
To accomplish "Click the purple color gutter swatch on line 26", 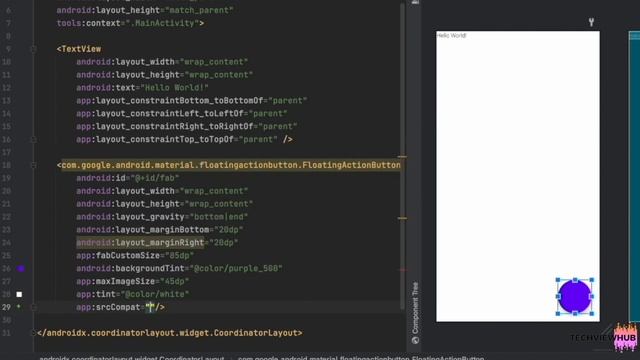I will [21, 269].
